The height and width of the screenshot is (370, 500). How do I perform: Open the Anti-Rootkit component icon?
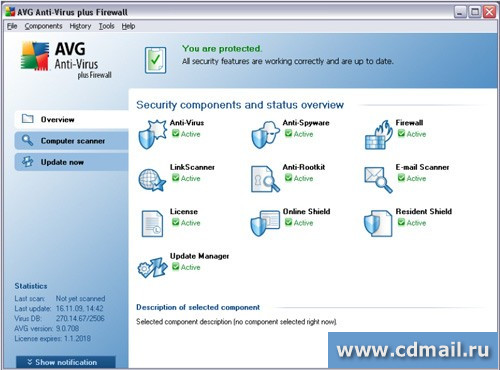(265, 179)
